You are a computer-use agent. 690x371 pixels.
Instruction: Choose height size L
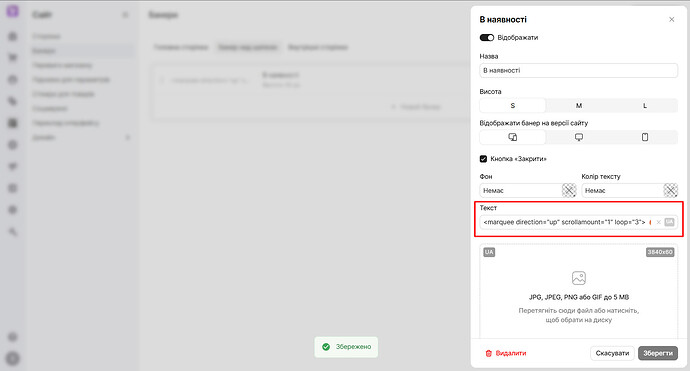pyautogui.click(x=645, y=106)
